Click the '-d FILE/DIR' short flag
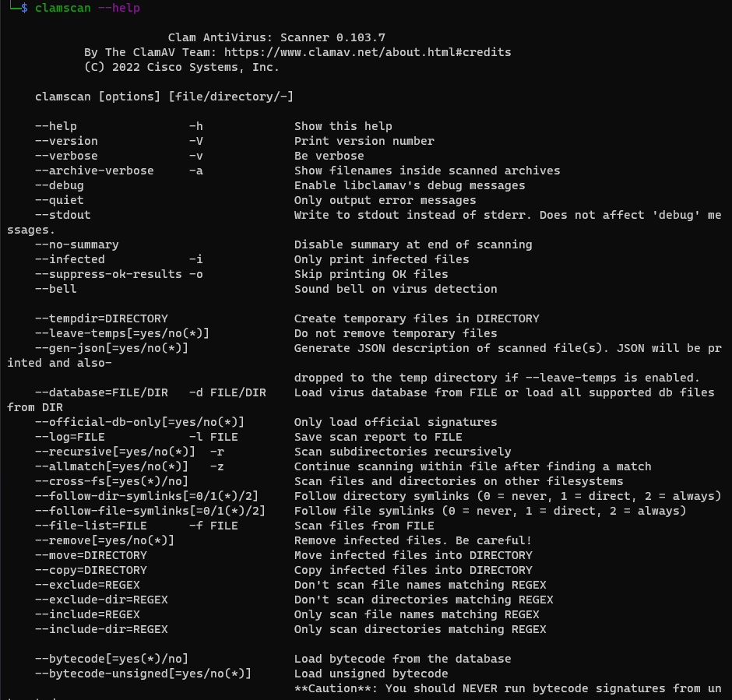 [227, 392]
